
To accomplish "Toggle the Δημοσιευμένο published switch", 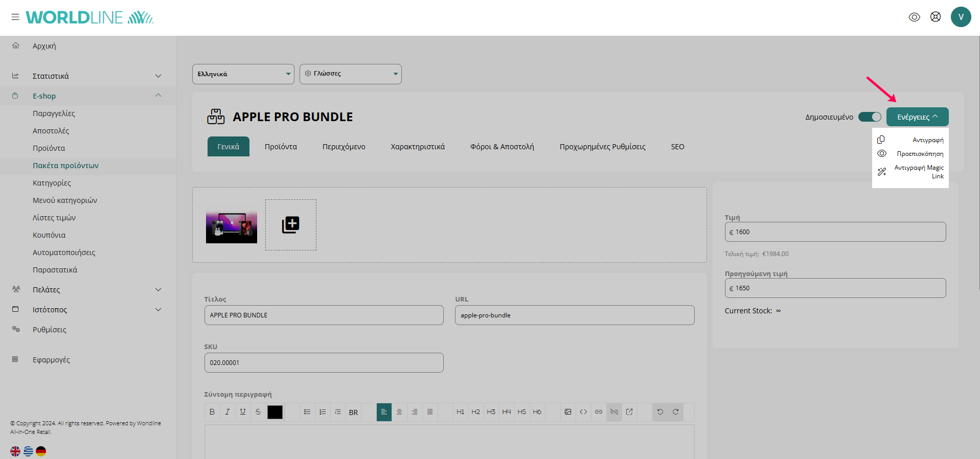I will pyautogui.click(x=870, y=117).
